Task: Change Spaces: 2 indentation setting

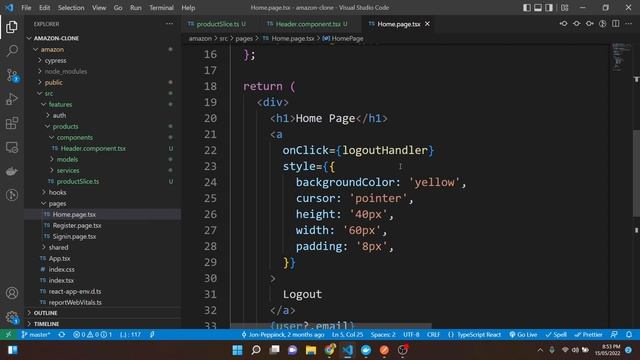Action: [383, 334]
